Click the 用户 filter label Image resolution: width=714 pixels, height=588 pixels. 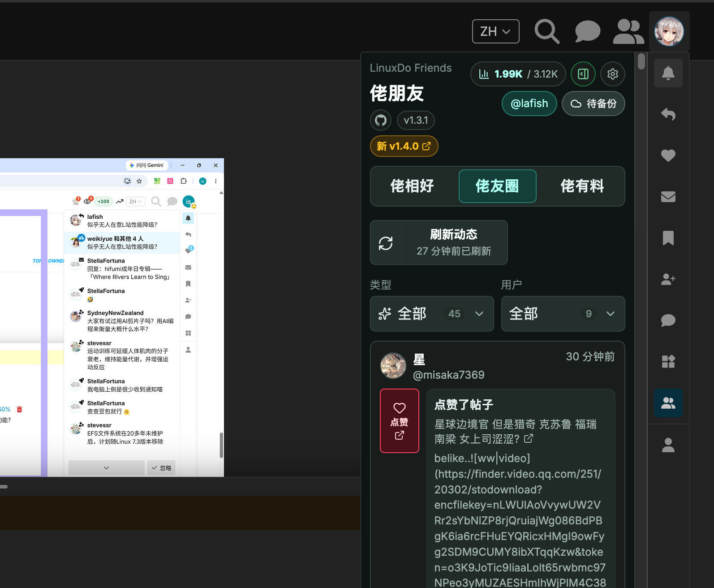(512, 285)
